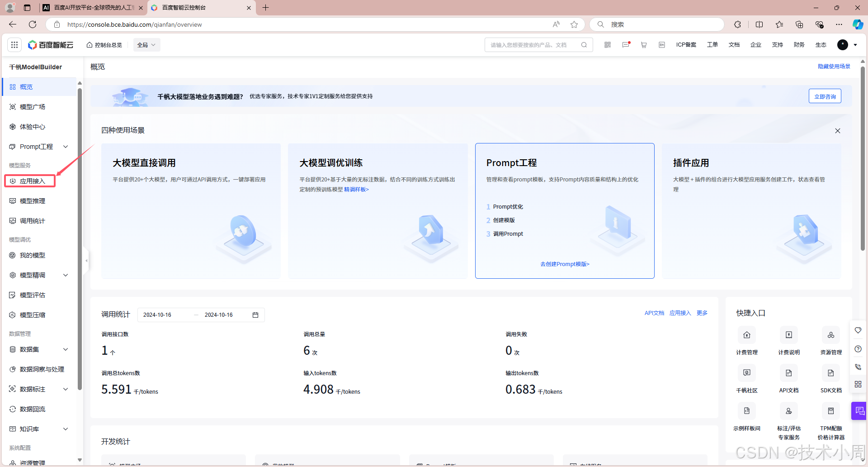Open 标注/评估 专家服务 icon
This screenshot has height=467, width=868.
tap(789, 411)
